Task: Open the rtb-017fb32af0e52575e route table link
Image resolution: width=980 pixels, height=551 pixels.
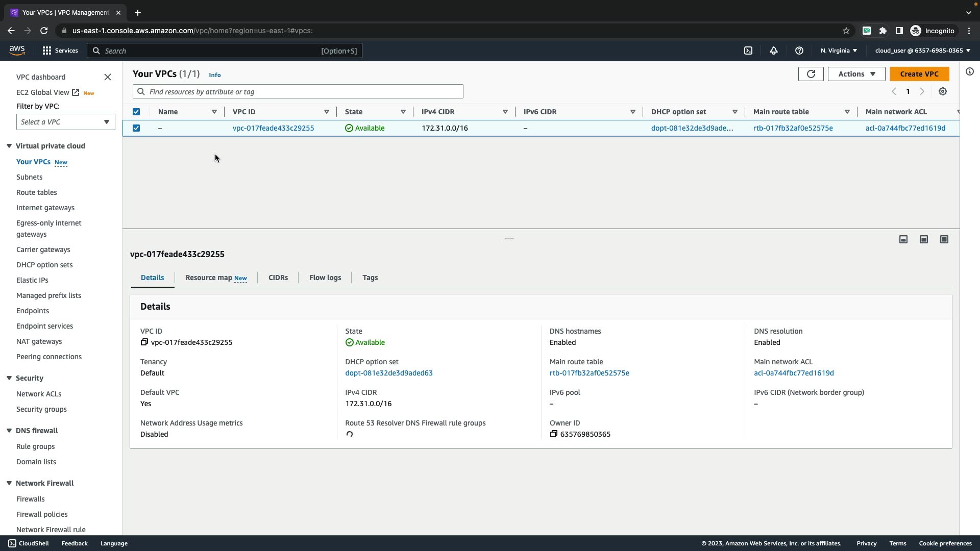Action: pos(792,128)
